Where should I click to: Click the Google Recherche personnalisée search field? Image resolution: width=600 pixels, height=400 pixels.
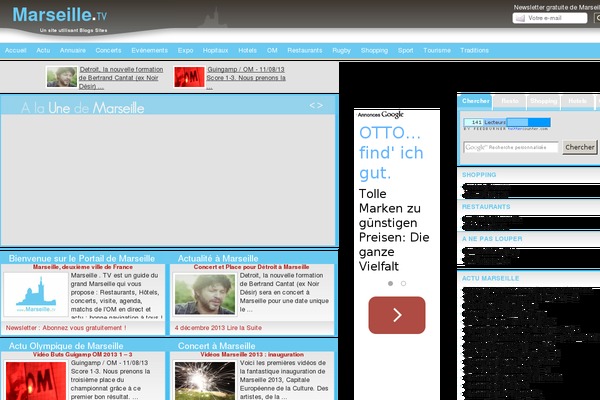tap(511, 147)
